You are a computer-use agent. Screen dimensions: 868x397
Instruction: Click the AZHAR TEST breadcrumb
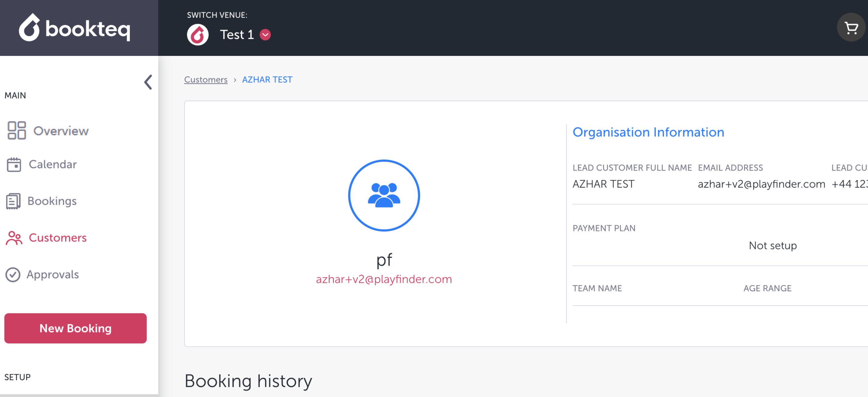coord(267,80)
